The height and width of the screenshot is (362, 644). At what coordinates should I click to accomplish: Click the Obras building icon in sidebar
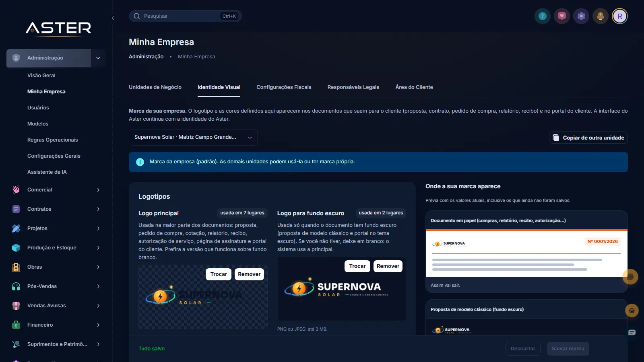[x=16, y=267]
